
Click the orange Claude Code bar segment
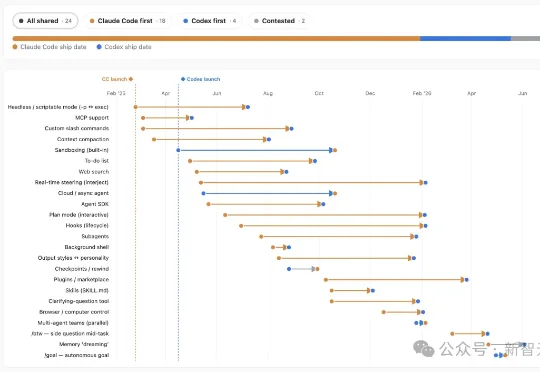pyautogui.click(x=216, y=39)
